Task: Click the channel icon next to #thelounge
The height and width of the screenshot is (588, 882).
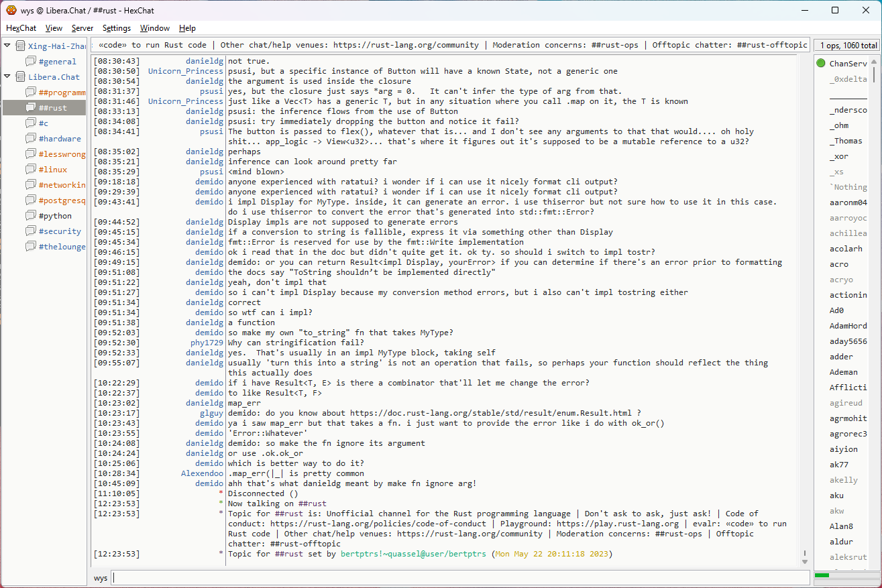Action: point(31,247)
